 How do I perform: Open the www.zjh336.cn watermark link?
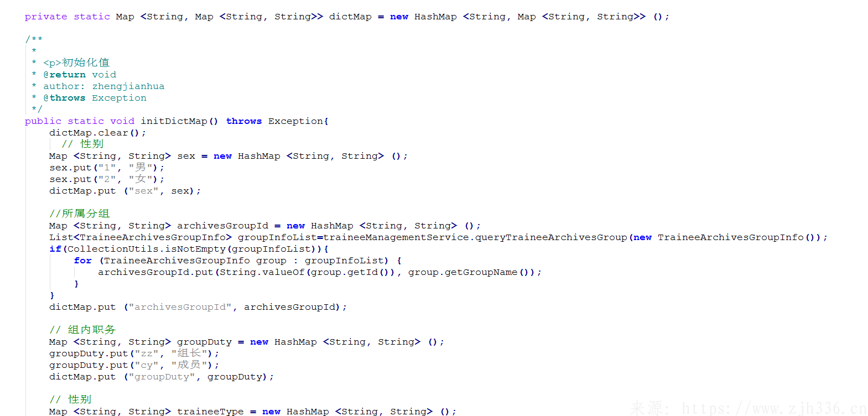tap(773, 409)
